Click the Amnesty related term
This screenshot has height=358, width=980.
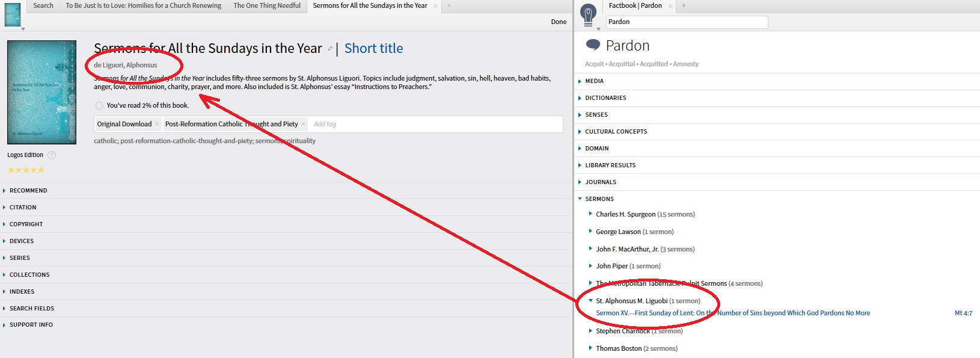click(x=686, y=64)
